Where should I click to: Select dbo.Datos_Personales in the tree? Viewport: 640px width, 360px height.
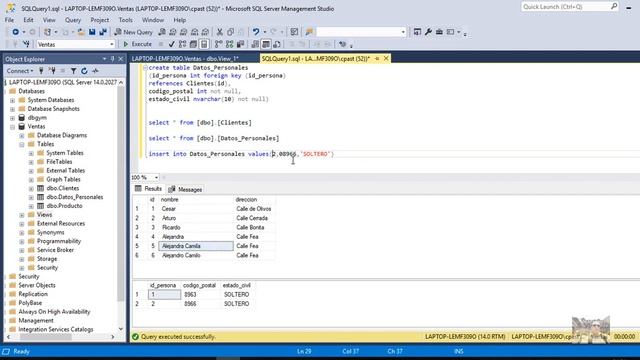[x=75, y=197]
